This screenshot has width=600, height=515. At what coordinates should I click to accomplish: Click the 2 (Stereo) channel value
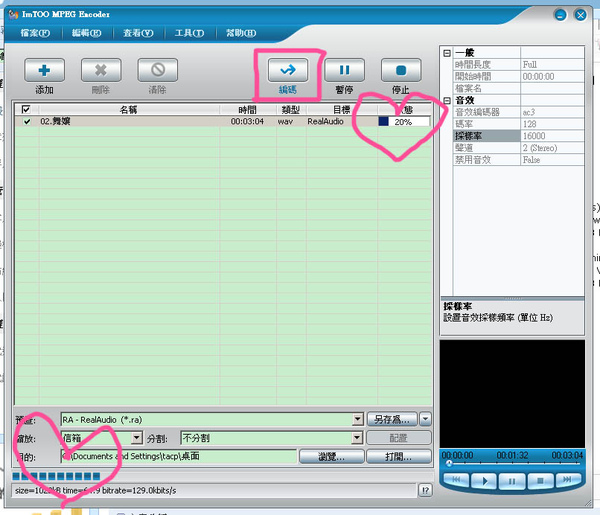coord(540,148)
